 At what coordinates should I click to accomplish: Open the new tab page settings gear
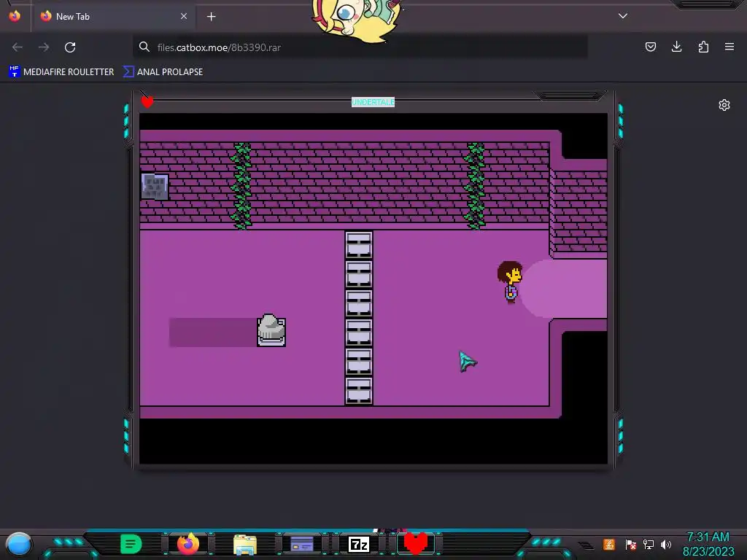(x=724, y=105)
